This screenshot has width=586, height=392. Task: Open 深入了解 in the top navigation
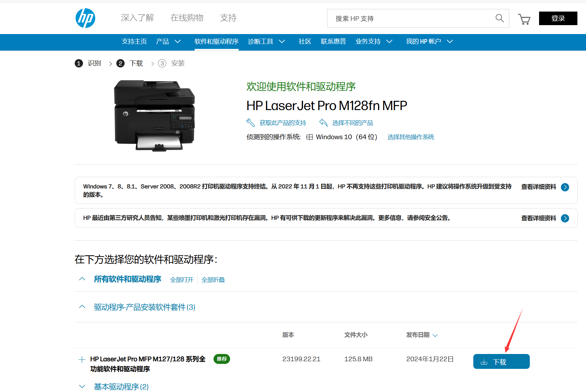tap(137, 18)
